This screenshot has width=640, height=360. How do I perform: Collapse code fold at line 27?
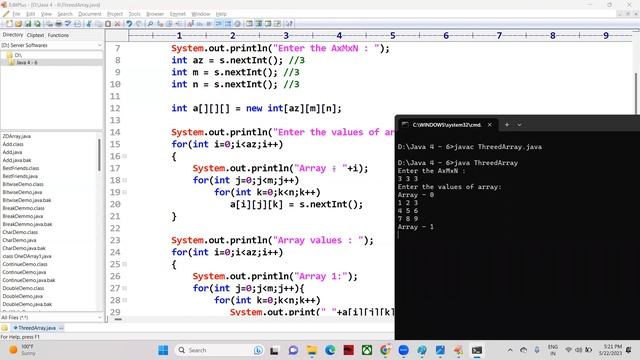coord(125,288)
